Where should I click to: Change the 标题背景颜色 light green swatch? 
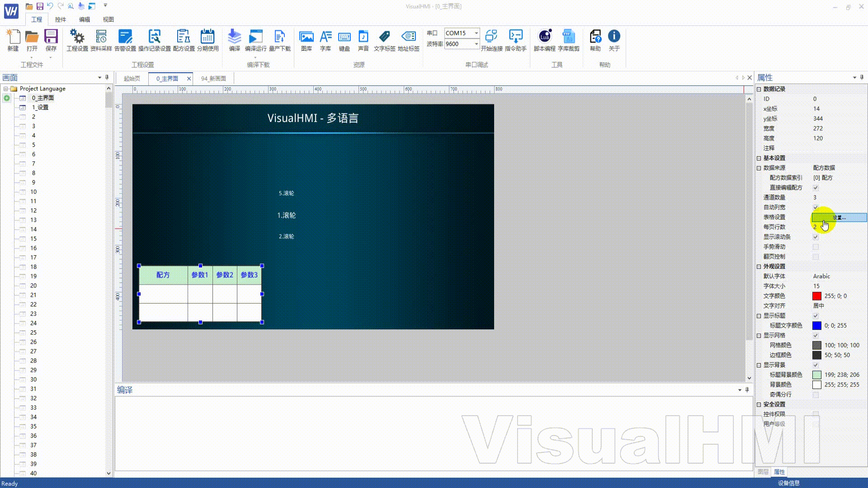816,375
